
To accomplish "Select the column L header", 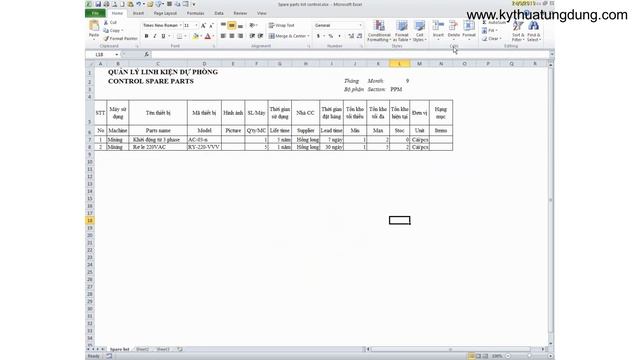I will [399, 64].
